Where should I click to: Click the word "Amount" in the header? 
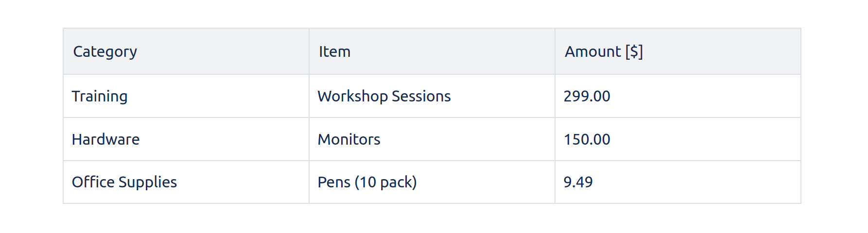[593, 51]
